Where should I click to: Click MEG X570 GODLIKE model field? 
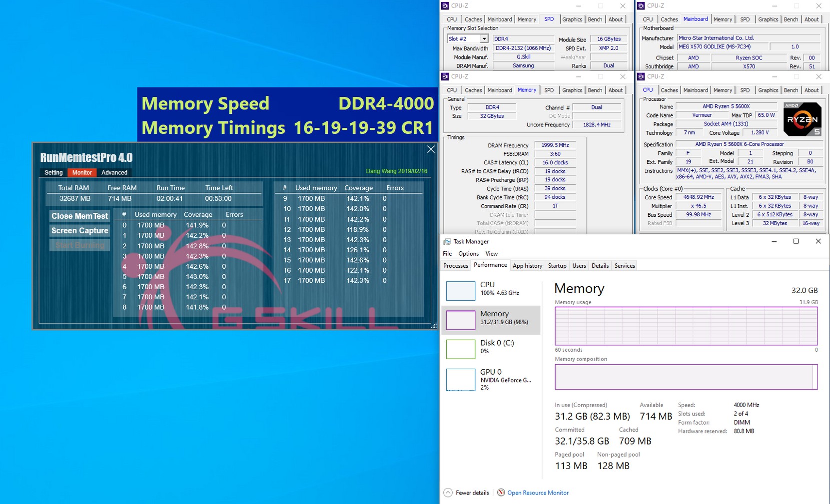(x=722, y=47)
